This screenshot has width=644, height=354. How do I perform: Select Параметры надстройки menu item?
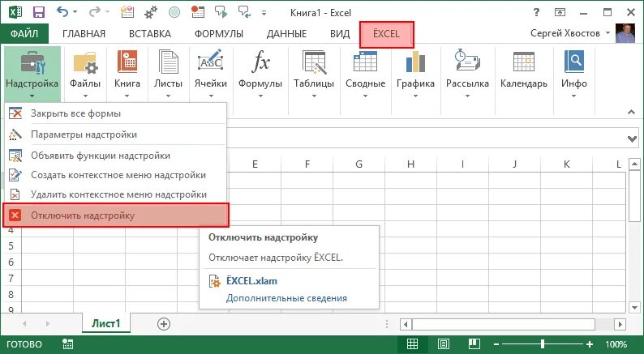click(115, 134)
